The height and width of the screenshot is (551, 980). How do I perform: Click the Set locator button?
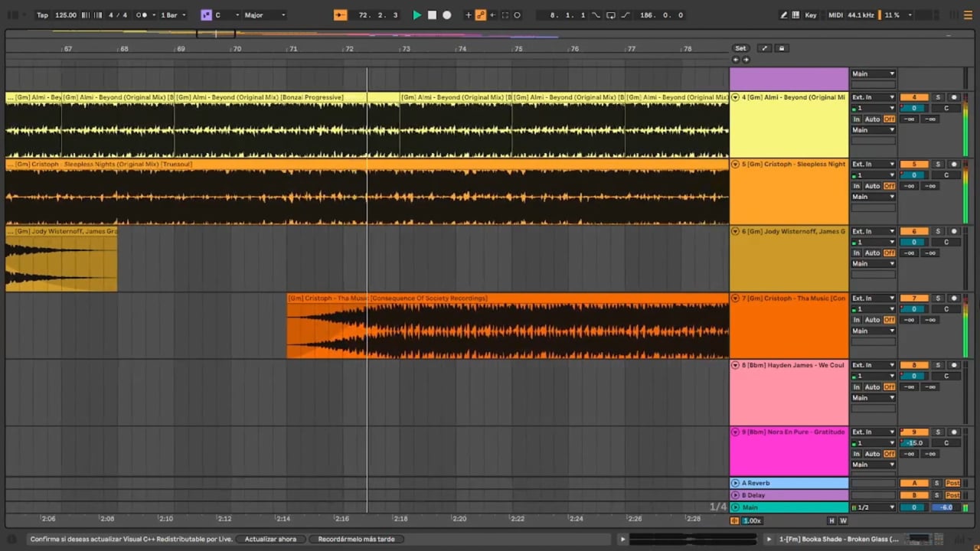coord(740,48)
